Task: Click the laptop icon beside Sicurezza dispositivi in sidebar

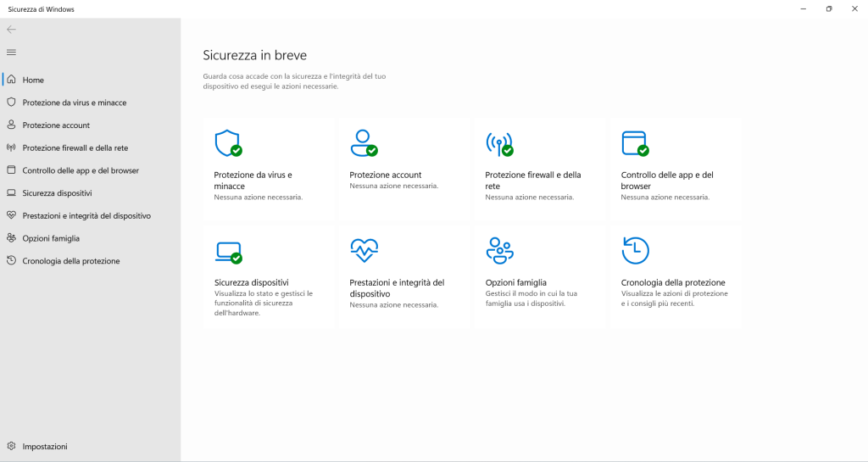Action: (x=11, y=193)
